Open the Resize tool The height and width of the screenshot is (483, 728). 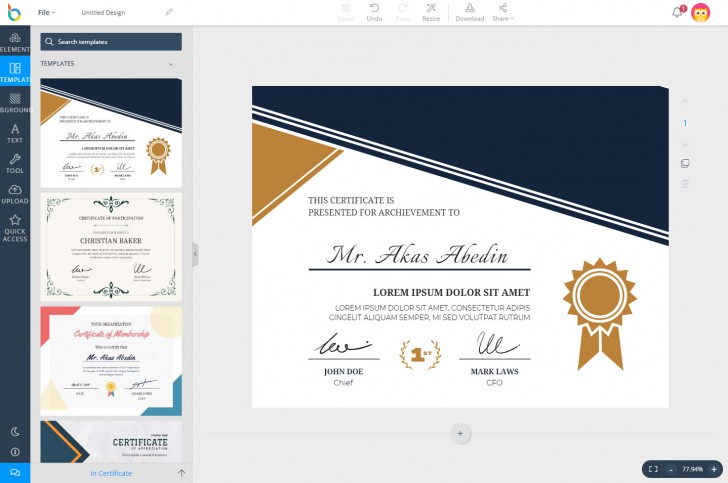pyautogui.click(x=431, y=13)
